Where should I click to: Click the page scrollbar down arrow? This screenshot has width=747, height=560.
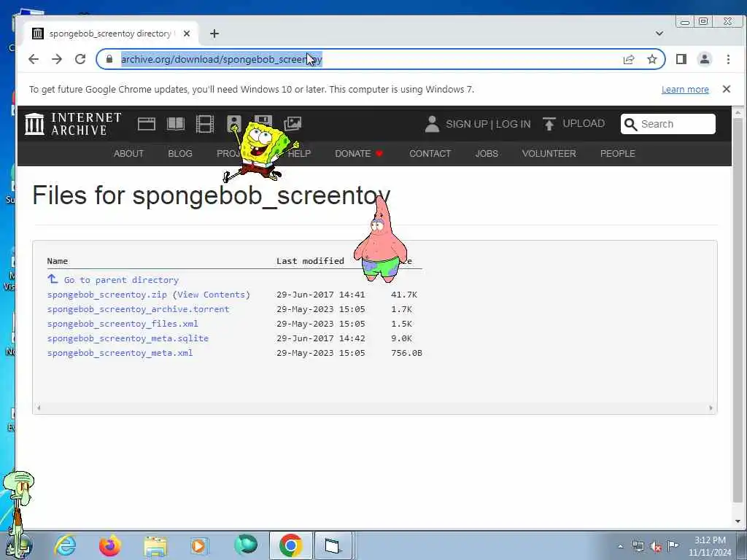pos(738,521)
